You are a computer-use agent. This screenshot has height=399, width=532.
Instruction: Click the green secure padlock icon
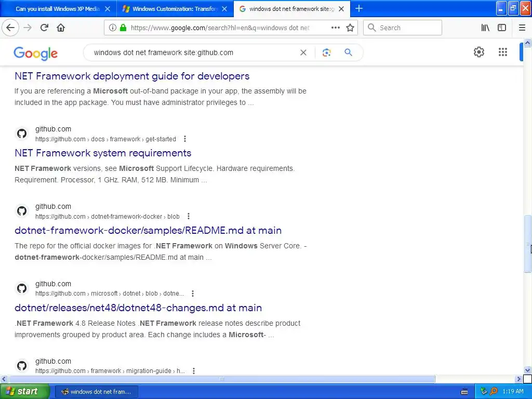click(123, 28)
